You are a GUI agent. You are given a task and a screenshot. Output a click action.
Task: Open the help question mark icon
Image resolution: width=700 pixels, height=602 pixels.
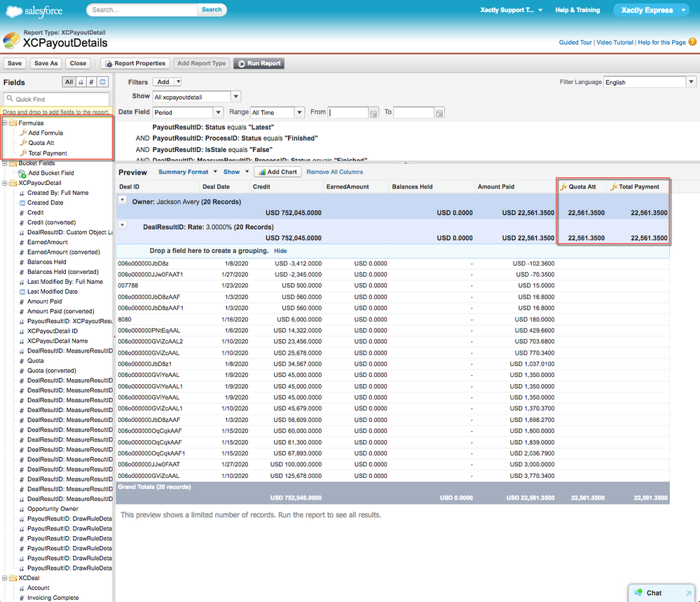point(692,42)
